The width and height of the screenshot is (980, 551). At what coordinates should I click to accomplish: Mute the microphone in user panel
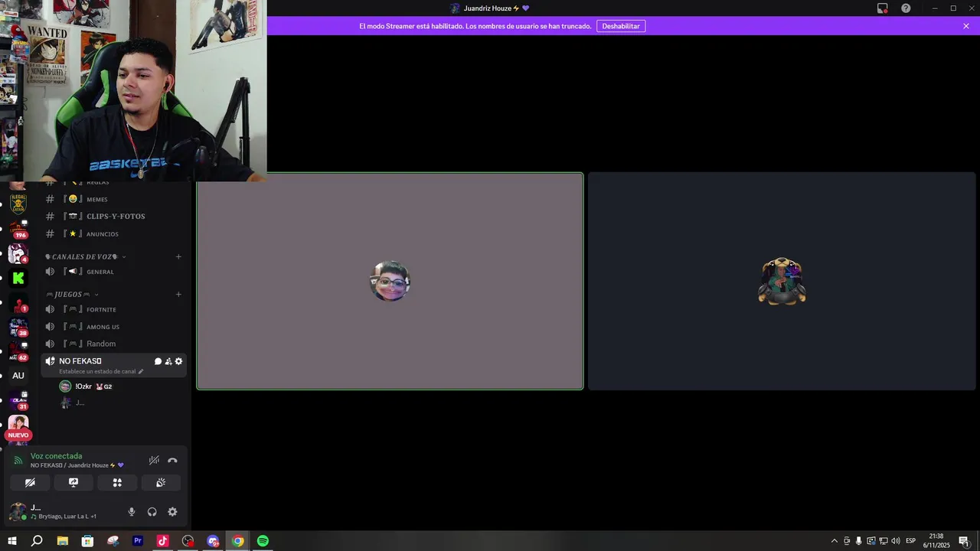tap(132, 512)
